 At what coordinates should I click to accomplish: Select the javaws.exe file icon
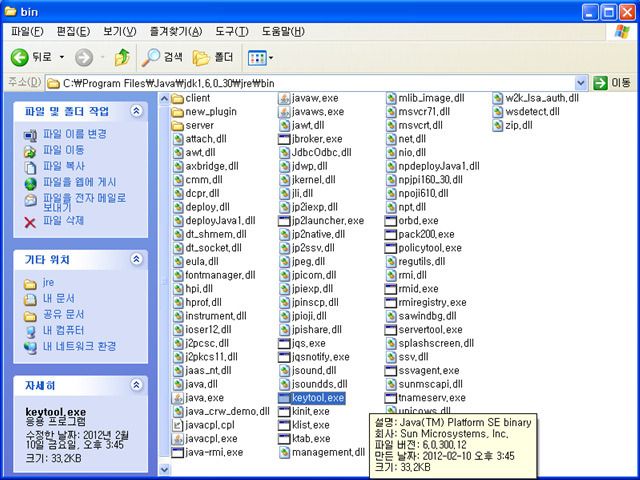(x=284, y=112)
